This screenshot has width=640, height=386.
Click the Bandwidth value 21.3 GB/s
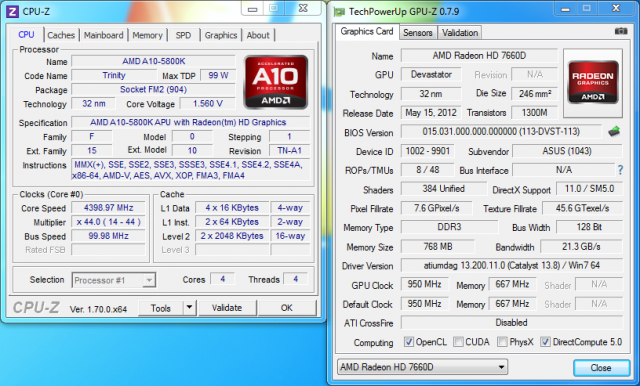(581, 246)
